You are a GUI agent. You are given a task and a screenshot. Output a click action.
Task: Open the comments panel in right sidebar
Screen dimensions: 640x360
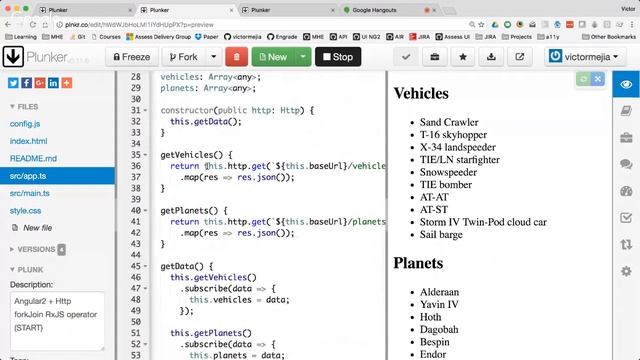[626, 164]
